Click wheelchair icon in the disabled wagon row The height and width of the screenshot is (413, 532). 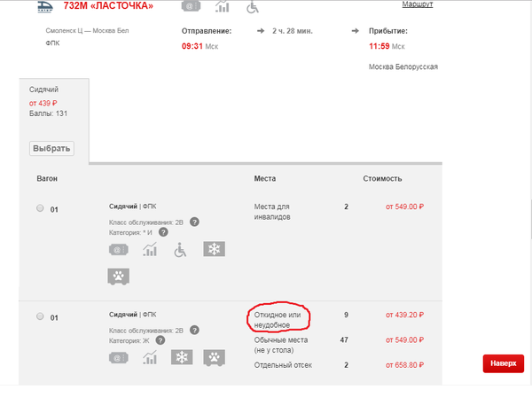[x=180, y=250]
